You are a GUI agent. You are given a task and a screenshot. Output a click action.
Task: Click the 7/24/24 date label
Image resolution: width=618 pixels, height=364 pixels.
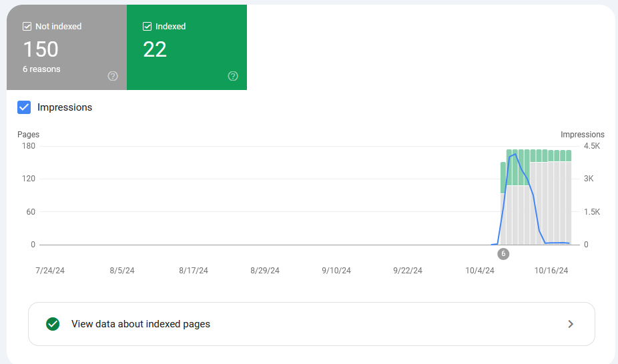[x=50, y=271]
